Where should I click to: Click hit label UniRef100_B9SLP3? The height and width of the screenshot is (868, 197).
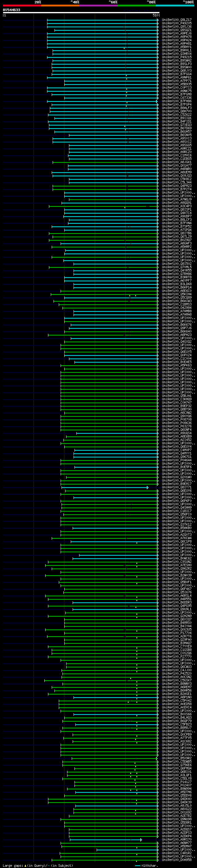(x=177, y=64)
